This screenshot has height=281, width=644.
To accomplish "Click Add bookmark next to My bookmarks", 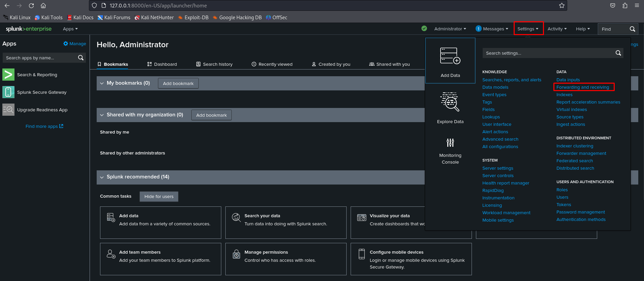I will 178,83.
